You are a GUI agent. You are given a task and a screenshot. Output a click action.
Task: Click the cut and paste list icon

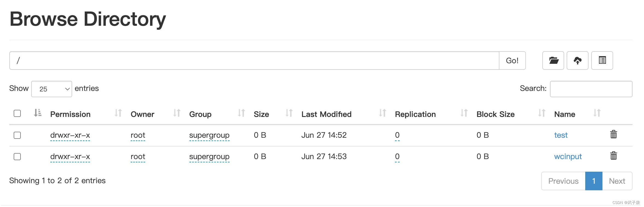(602, 61)
